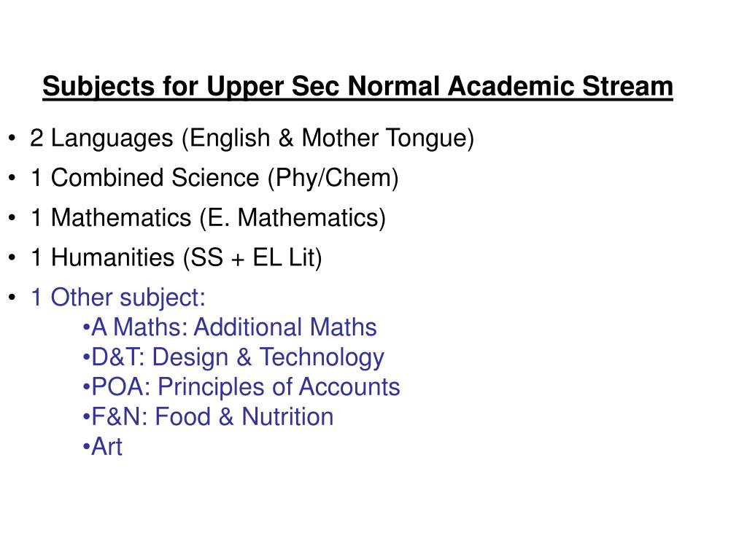Viewport: 747px width, 560px height.
Task: Click 'POA: Principles of Accounts' sub-bullet
Action: pos(241,386)
